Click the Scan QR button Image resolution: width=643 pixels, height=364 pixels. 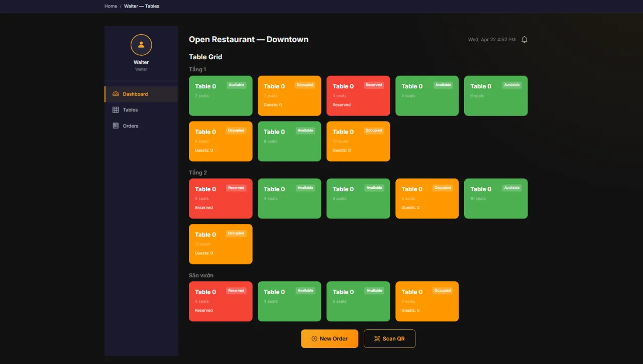click(389, 338)
